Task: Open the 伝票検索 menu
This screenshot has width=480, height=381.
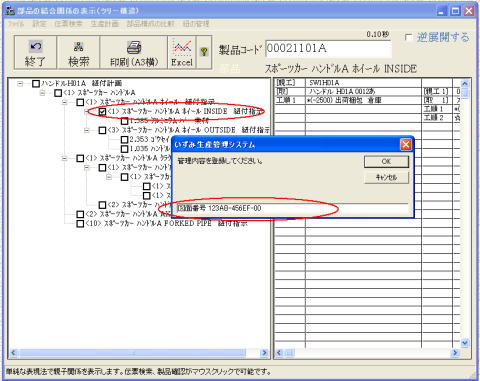Action: click(68, 24)
